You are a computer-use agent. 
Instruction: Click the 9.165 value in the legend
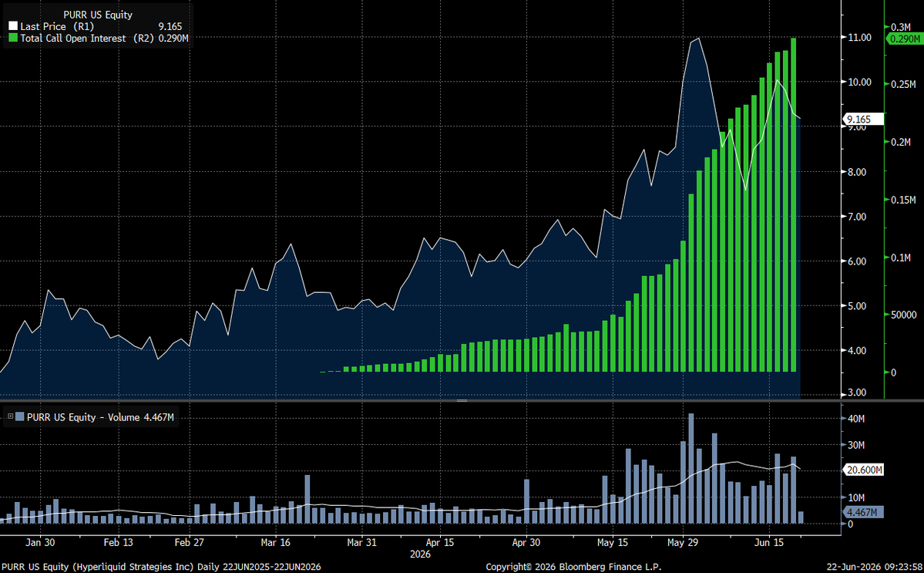(170, 26)
